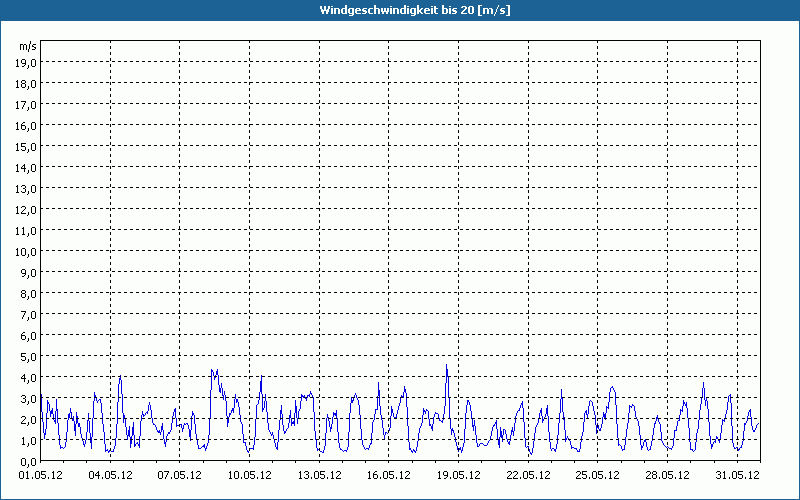Screen dimensions: 800x500
Task: Click the y-axis label 1,0
Action: [x=28, y=441]
